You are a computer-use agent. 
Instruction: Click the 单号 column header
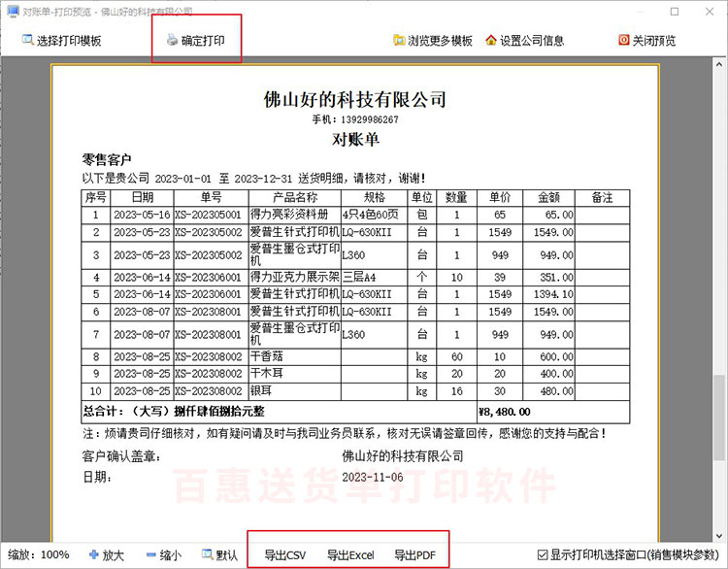[x=212, y=197]
